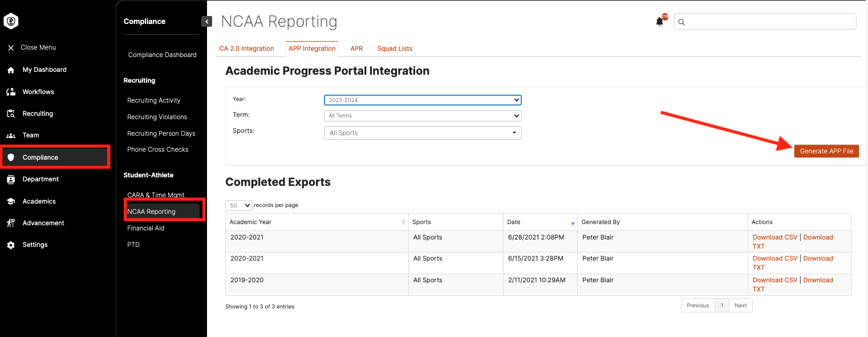Sort by Academic Year column arrows
The width and height of the screenshot is (868, 337).
click(403, 222)
